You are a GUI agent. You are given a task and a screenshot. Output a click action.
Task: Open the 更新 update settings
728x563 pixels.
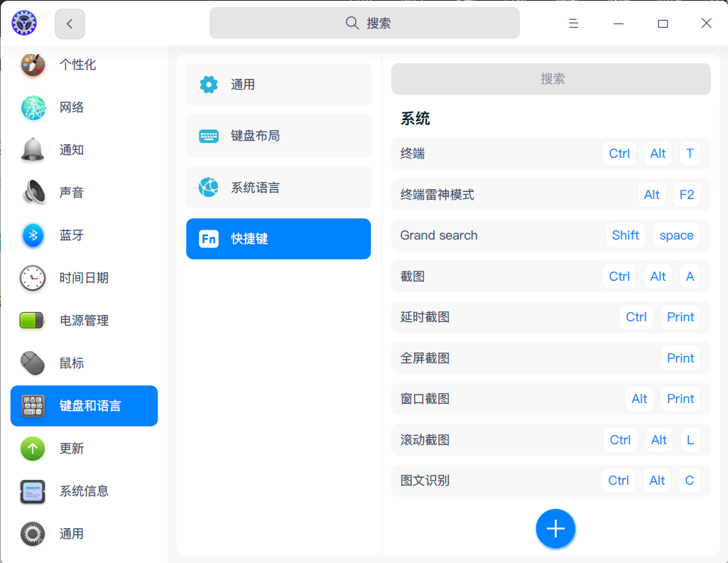[84, 449]
